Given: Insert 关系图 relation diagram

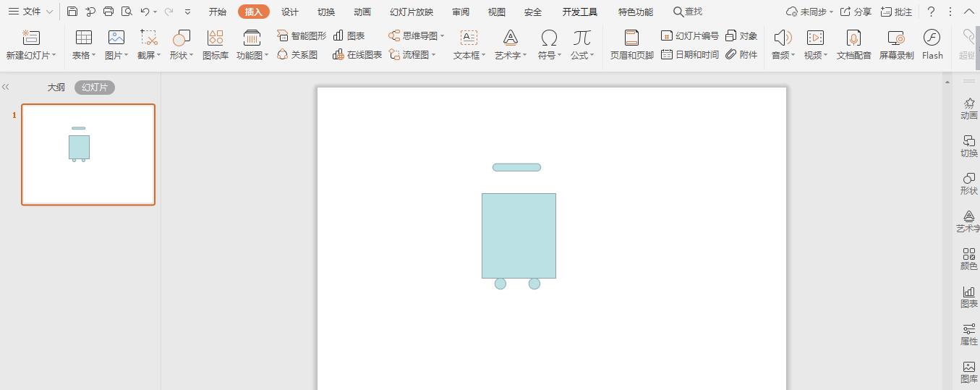Looking at the screenshot, I should coord(297,54).
